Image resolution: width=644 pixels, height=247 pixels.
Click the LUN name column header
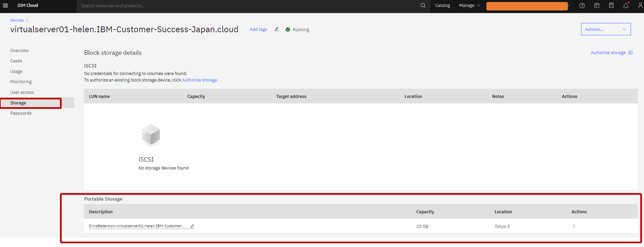tap(99, 96)
